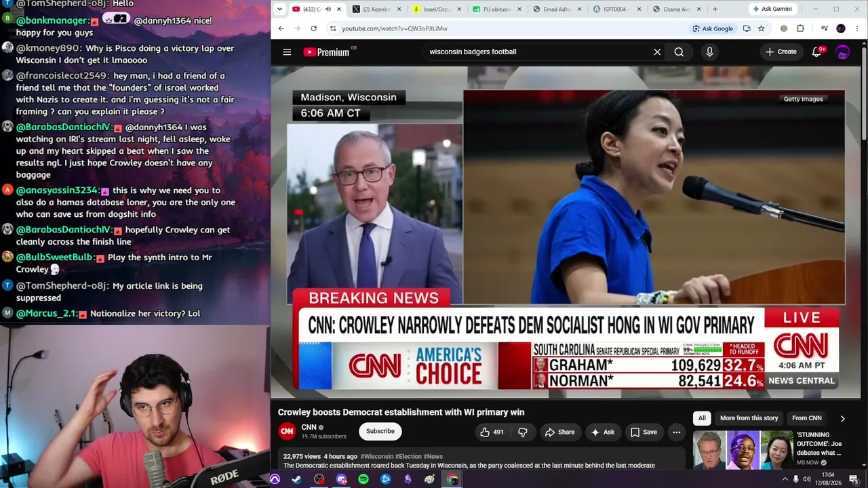Click the Ask button under the video

pyautogui.click(x=602, y=432)
